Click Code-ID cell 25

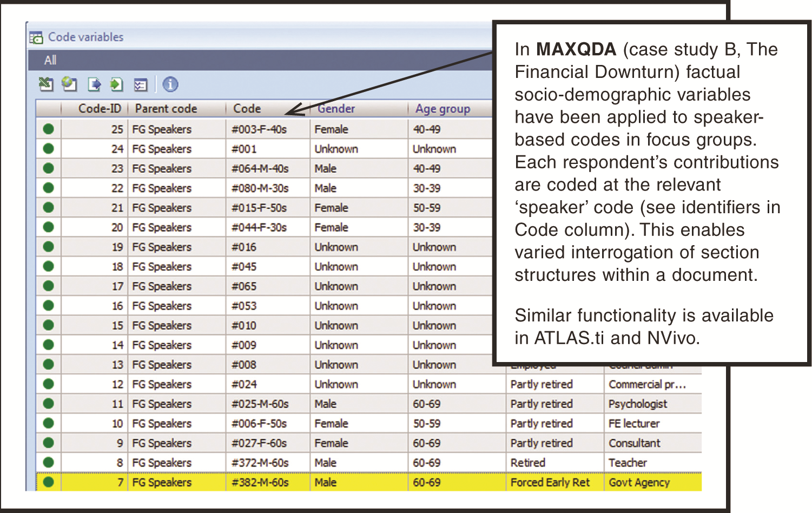(x=95, y=129)
